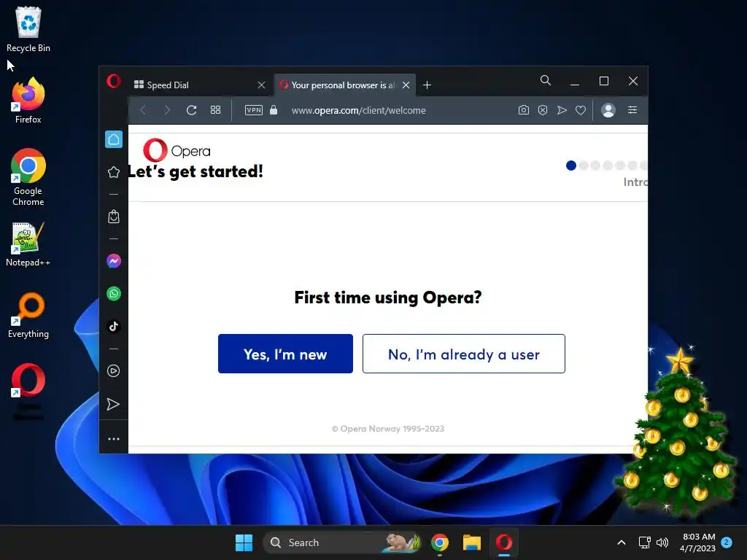Open volume control speaker icon
Screen dimensions: 747x560
[x=662, y=542]
